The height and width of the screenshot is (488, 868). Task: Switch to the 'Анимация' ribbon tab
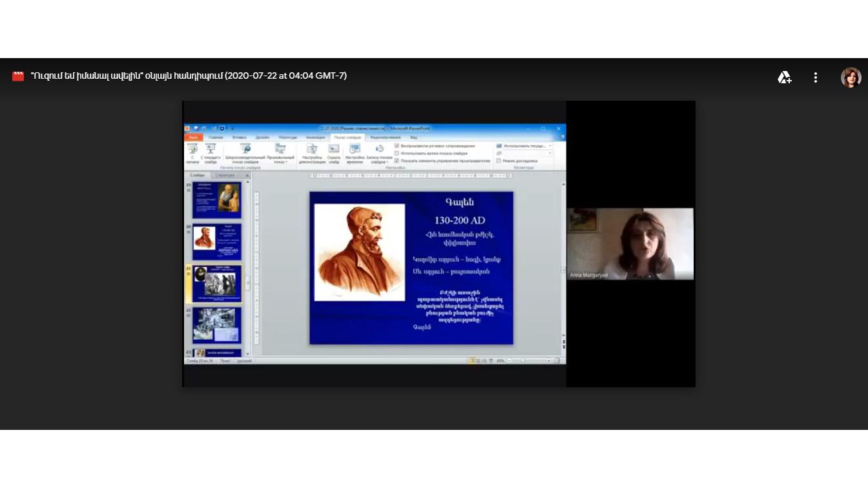pos(316,137)
